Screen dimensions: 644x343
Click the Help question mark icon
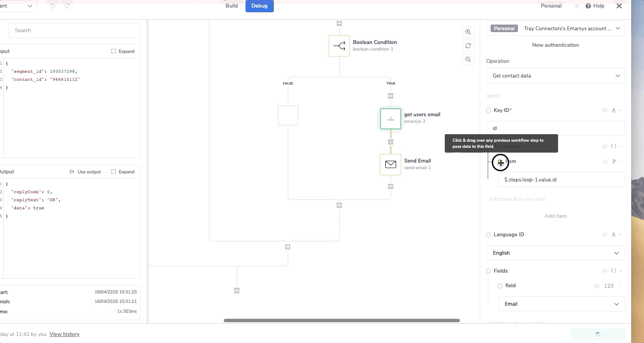[x=588, y=6]
